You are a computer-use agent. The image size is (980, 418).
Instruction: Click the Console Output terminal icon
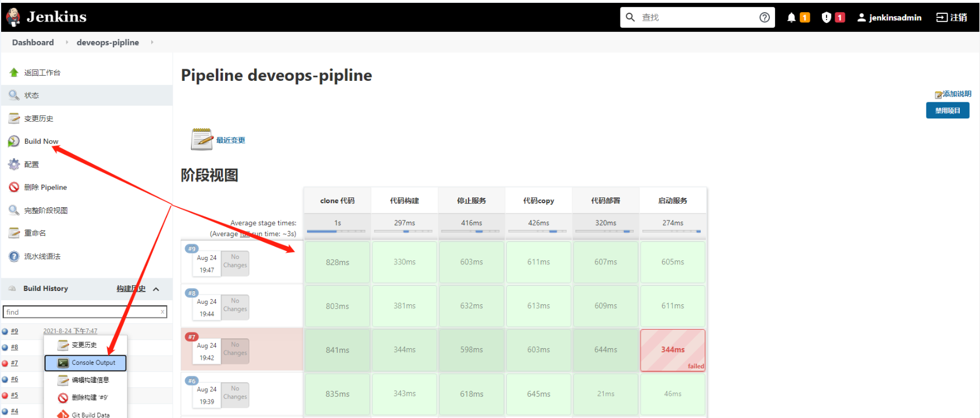click(x=63, y=363)
